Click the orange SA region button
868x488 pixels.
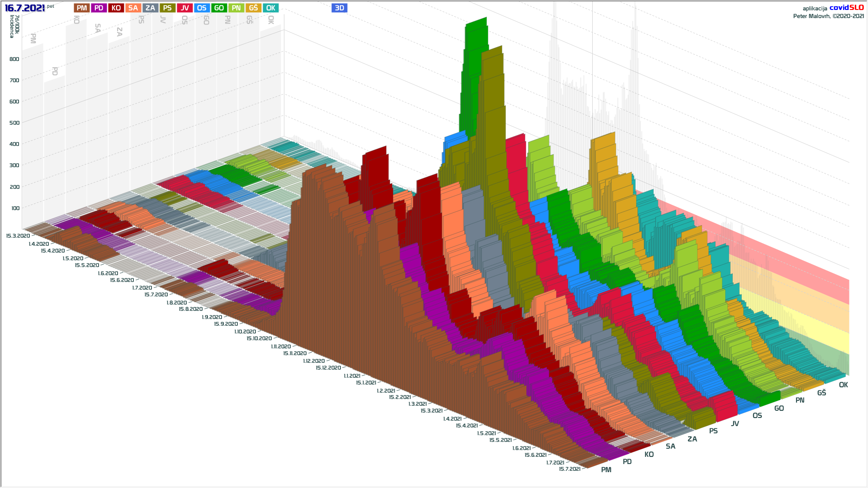pos(133,8)
